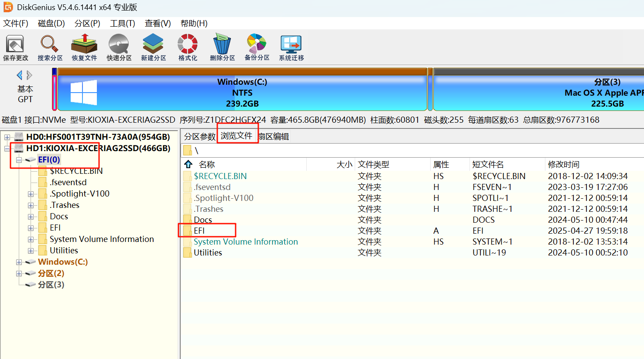
Task: Launch the Recover Files (恢复文件) tool
Action: 84,47
